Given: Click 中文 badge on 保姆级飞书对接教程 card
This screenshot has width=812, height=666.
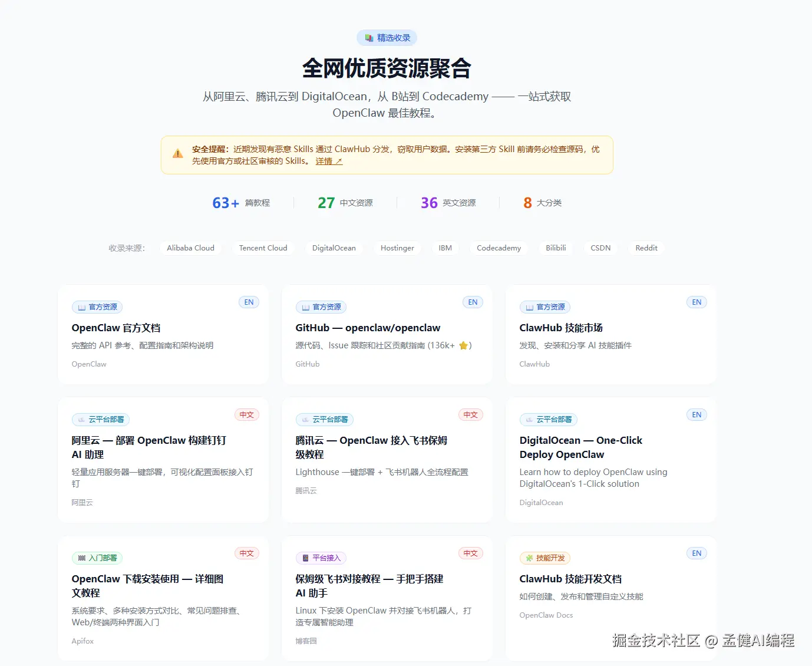Looking at the screenshot, I should [x=471, y=553].
